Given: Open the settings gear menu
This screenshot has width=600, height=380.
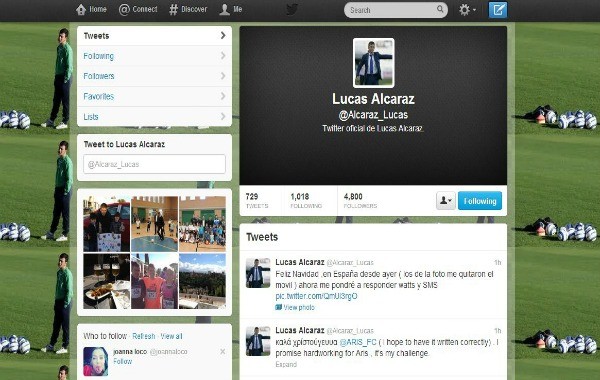Looking at the screenshot, I should pyautogui.click(x=467, y=10).
